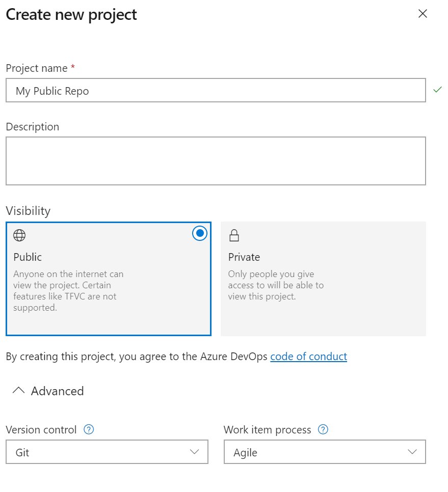
Task: Click the 'Only people you give' description text
Action: (x=271, y=274)
